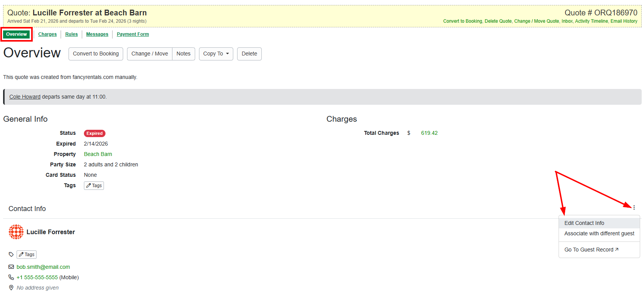Switch to the Charges tab
The image size is (644, 295).
pyautogui.click(x=47, y=34)
